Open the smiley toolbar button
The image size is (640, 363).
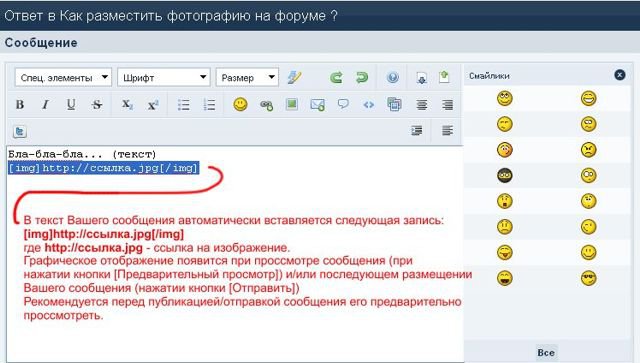(240, 104)
